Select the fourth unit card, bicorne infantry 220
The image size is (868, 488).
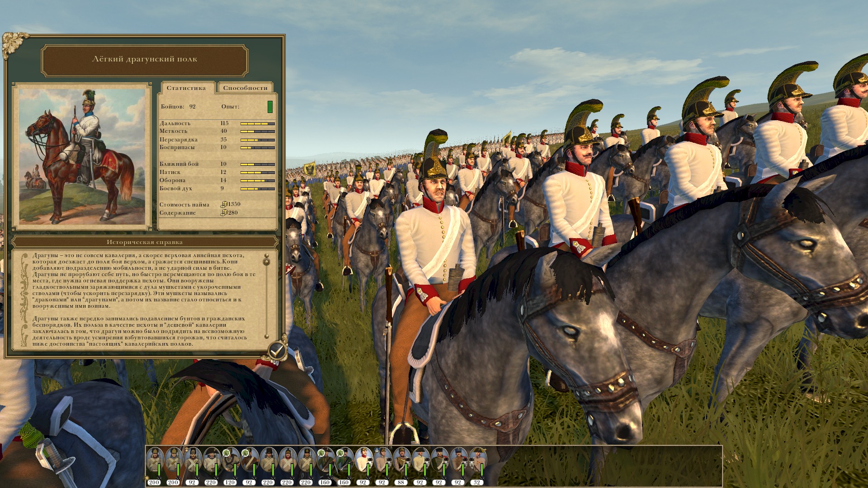(211, 466)
